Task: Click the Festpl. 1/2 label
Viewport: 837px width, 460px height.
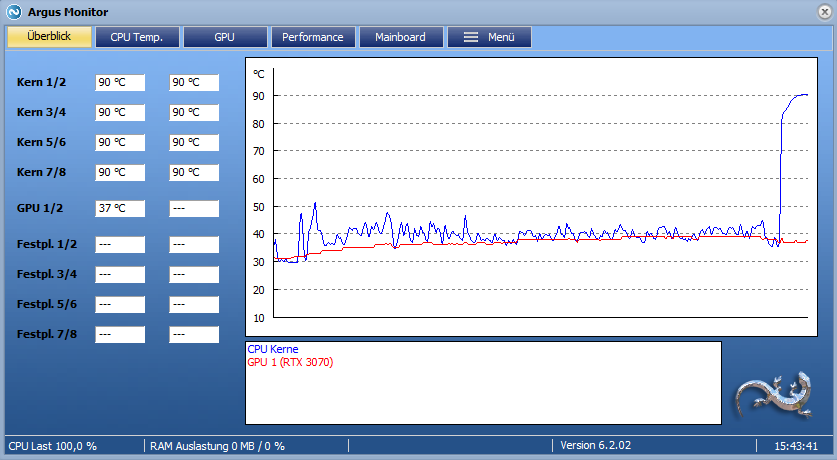Action: click(x=46, y=244)
